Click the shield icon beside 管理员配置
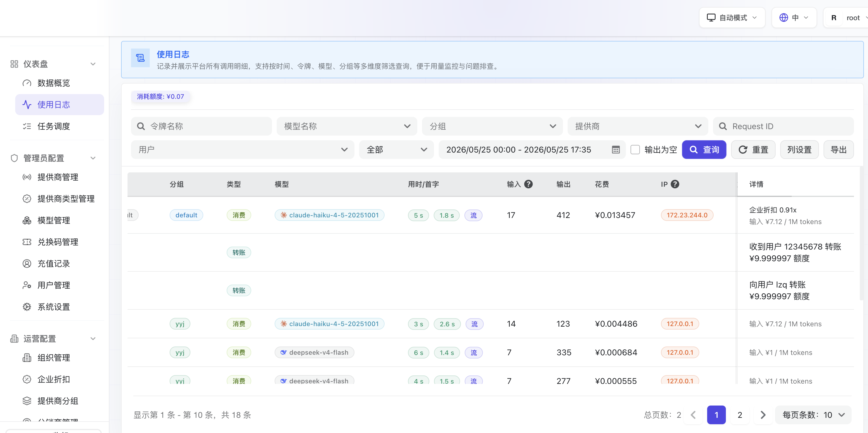This screenshot has height=433, width=868. click(x=14, y=158)
